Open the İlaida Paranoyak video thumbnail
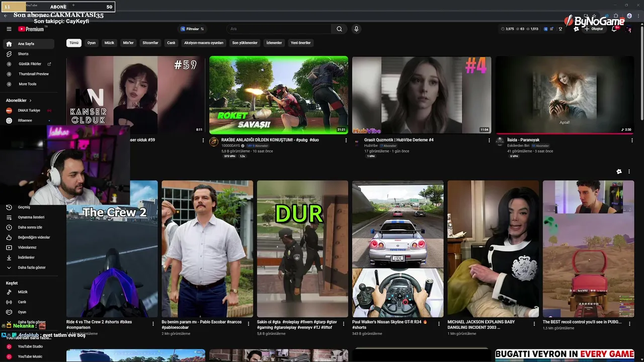Screen dimensions: 644x362 [565, 95]
